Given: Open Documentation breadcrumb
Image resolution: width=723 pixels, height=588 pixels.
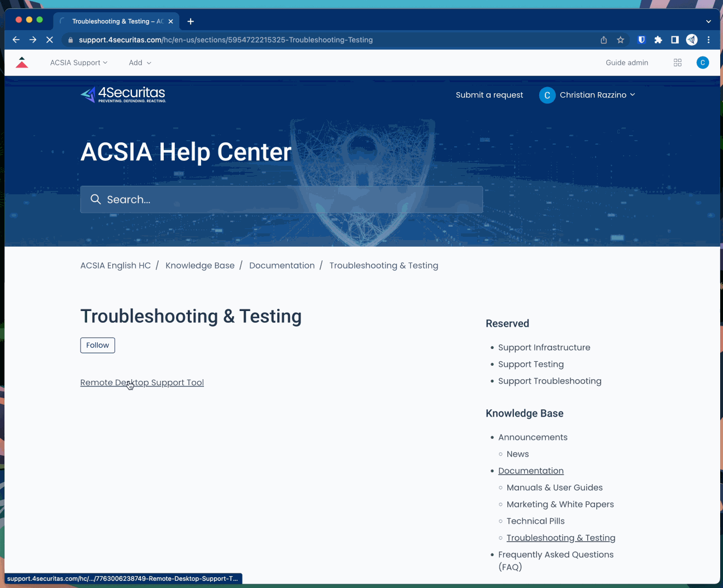Looking at the screenshot, I should [x=282, y=265].
